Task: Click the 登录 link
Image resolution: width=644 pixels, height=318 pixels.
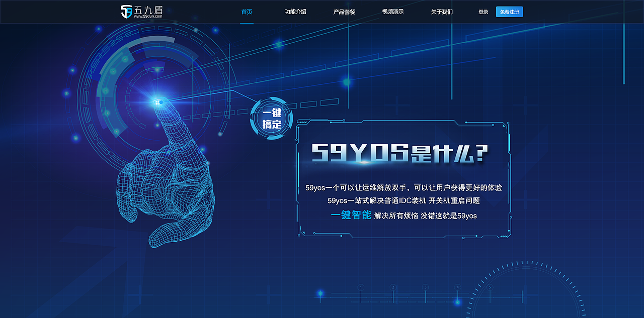Action: (482, 12)
